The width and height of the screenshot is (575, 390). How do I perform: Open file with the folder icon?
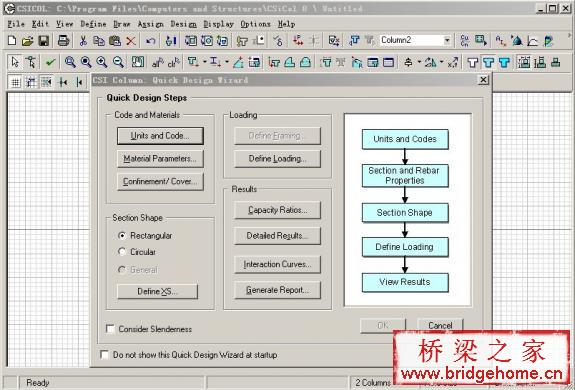(28, 41)
